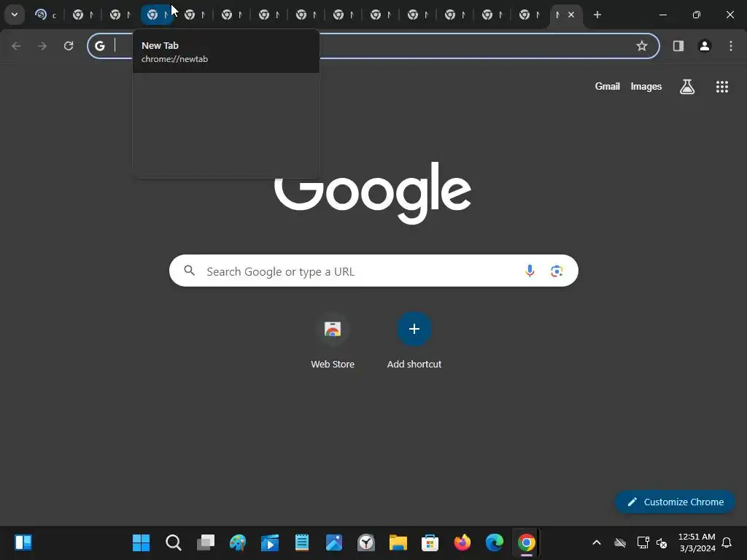The image size is (747, 560).
Task: Open Photos app from taskbar
Action: pos(334,542)
